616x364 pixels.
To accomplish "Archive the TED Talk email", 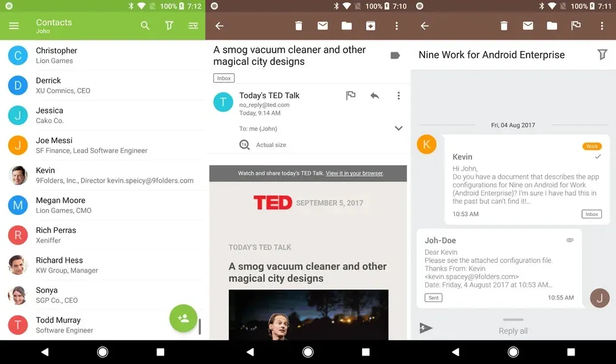I will 371,26.
